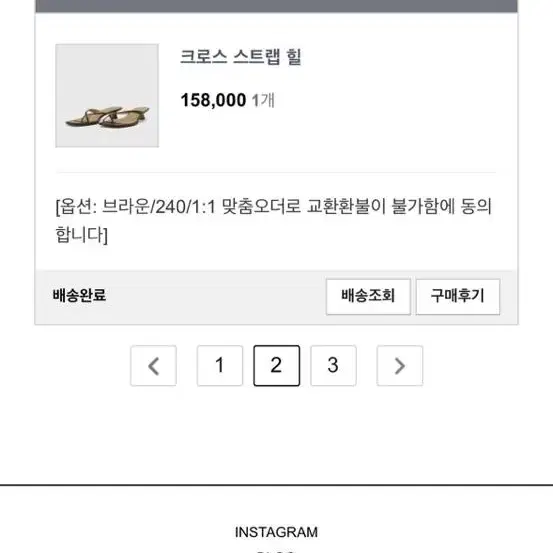Image resolution: width=553 pixels, height=553 pixels.
Task: Open the INSTAGRAM footer link
Action: click(276, 532)
